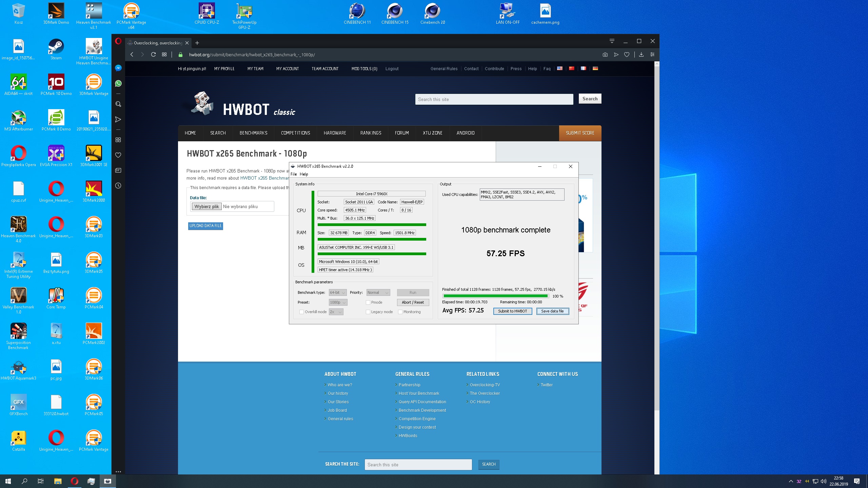The width and height of the screenshot is (868, 488).
Task: Open Help menu in HWBOT x265
Action: tap(304, 174)
